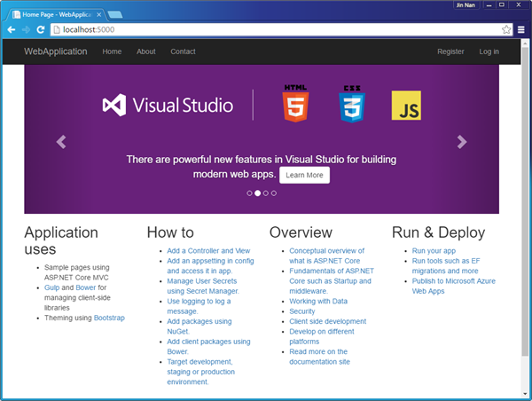The height and width of the screenshot is (401, 532).
Task: Click the scrollbar up arrow
Action: (x=525, y=43)
